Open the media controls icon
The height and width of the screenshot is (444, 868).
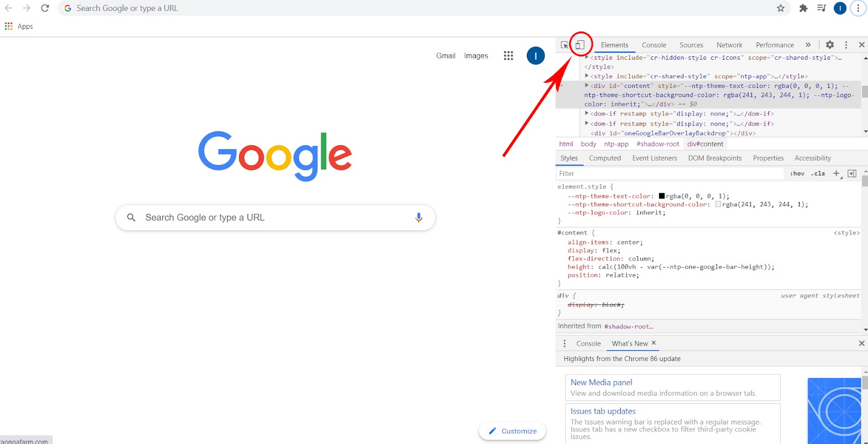[821, 8]
